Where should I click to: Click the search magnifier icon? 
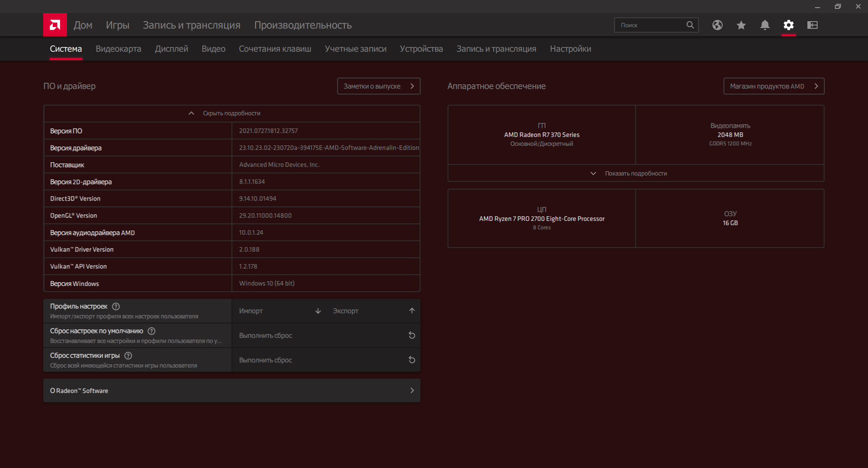690,25
